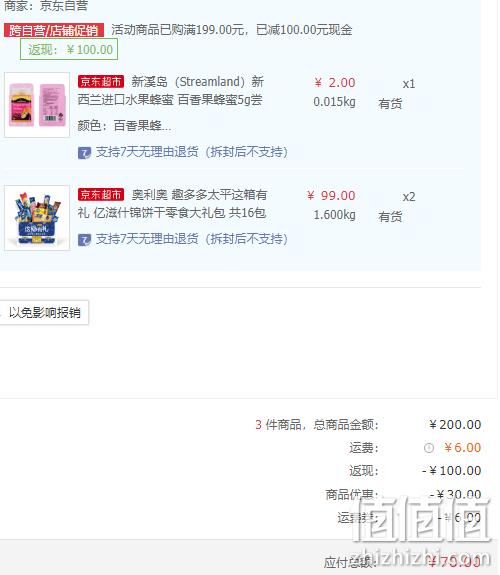Click the 返现 ¥100.00 green box
This screenshot has width=500, height=575.
pyautogui.click(x=69, y=49)
